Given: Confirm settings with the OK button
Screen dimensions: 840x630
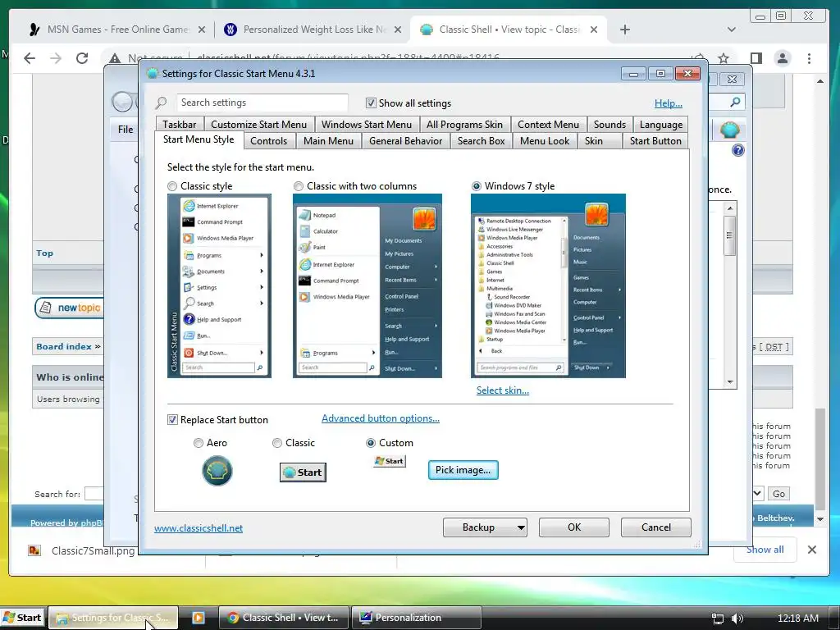Looking at the screenshot, I should 573,527.
